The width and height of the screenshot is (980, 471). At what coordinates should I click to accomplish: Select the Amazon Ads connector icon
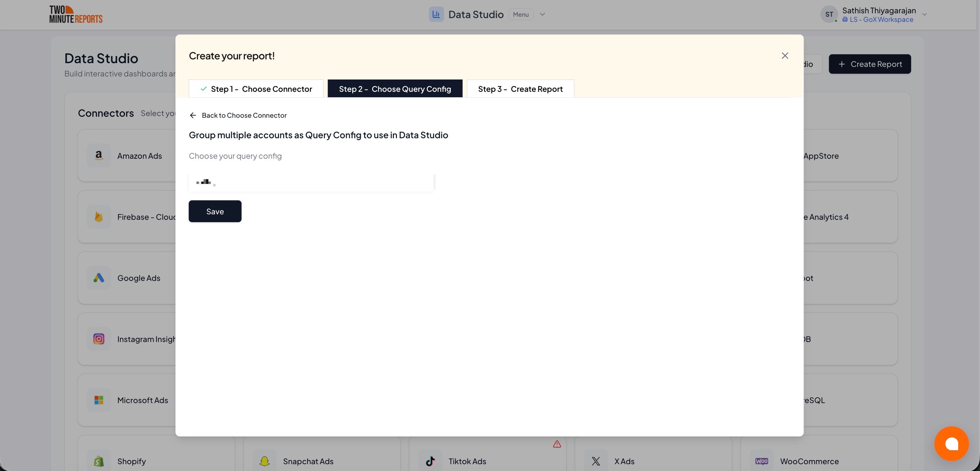click(x=99, y=156)
